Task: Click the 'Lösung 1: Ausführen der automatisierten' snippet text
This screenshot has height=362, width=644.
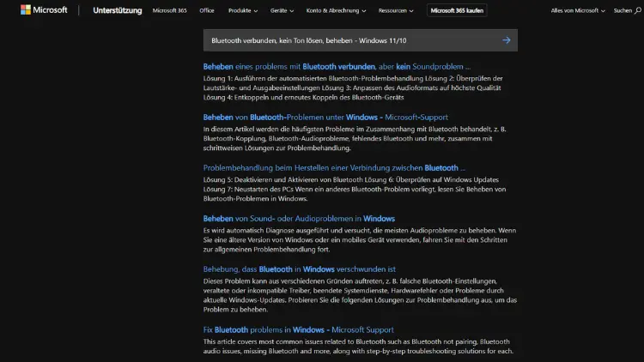Action: pyautogui.click(x=353, y=87)
